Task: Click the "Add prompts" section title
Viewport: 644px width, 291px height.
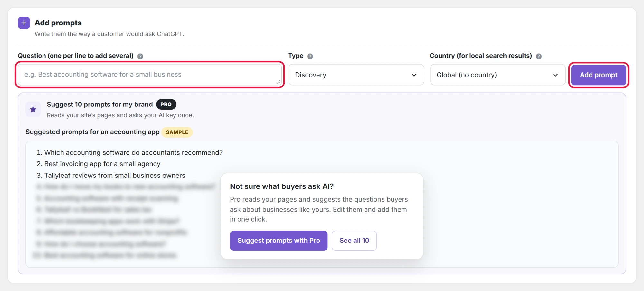Action: click(x=58, y=23)
